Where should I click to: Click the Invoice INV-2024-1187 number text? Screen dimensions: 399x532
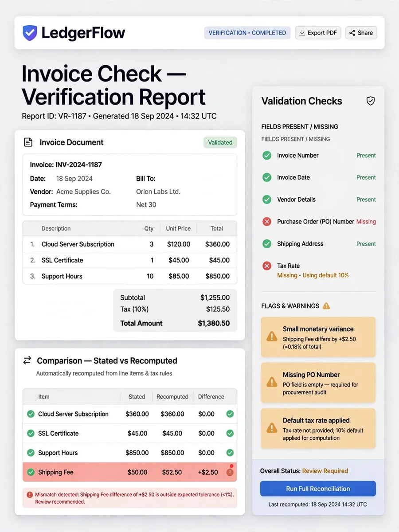[x=66, y=165]
